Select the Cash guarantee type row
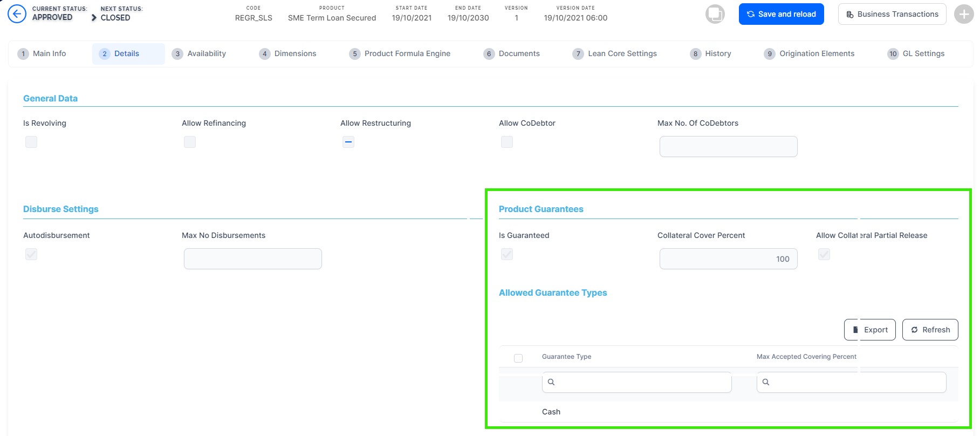This screenshot has height=436, width=980. pyautogui.click(x=551, y=412)
